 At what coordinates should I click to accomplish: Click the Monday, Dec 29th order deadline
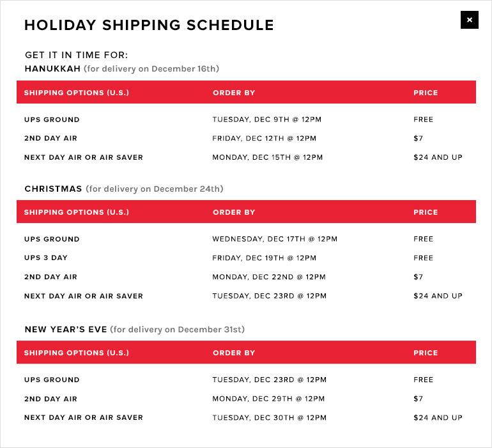269,399
